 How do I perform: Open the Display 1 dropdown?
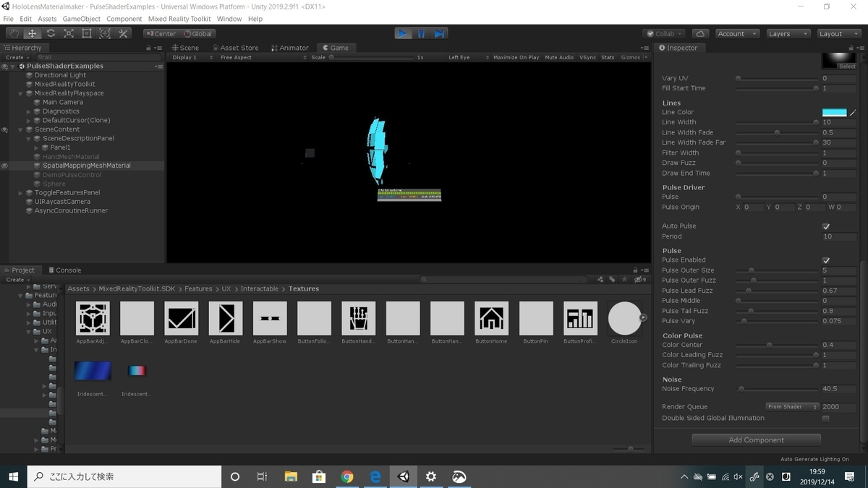192,57
